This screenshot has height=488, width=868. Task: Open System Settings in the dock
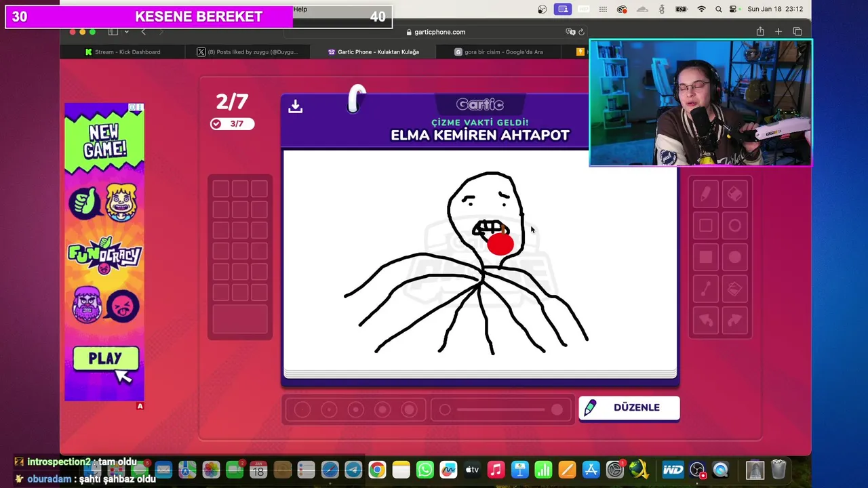[615, 469]
